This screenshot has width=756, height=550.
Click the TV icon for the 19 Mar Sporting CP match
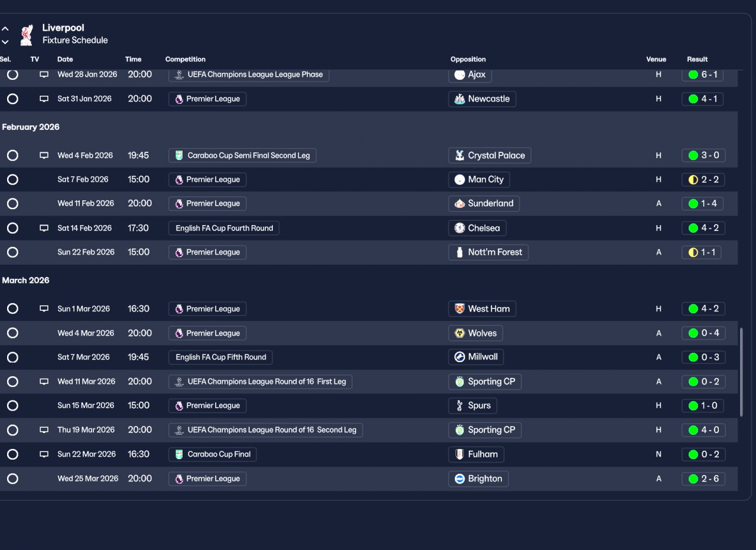[44, 430]
